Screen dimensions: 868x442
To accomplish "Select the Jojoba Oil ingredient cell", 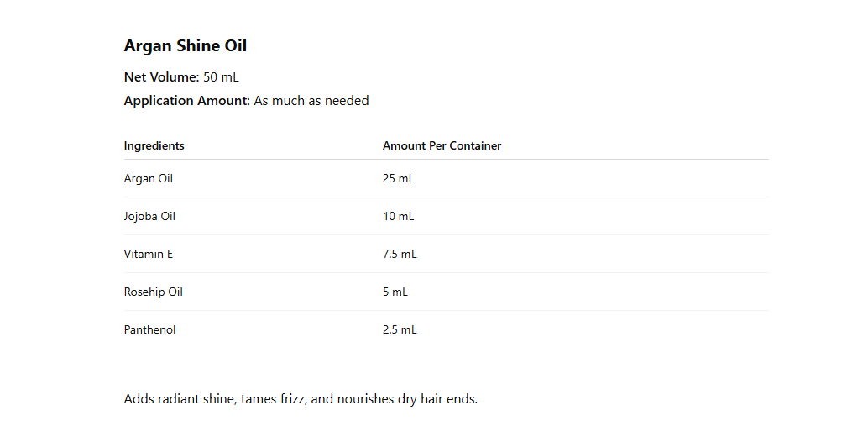I will point(149,216).
